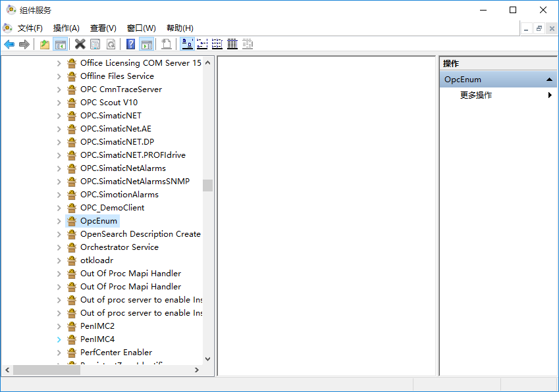Restore the inner MDI child window
The image size is (559, 392).
(x=539, y=28)
